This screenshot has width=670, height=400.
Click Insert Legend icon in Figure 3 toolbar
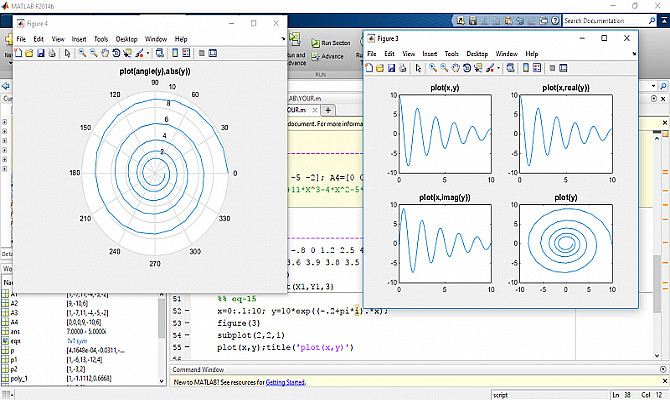(x=537, y=68)
